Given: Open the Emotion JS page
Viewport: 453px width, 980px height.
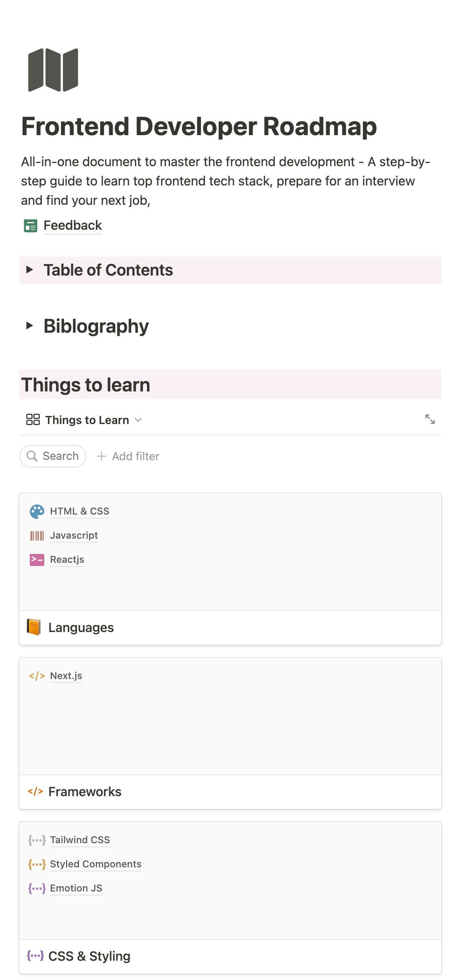Looking at the screenshot, I should (x=76, y=888).
